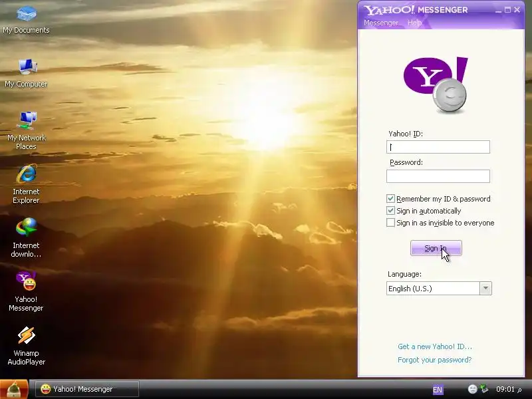Click the Start button on the taskbar
Screen dimensions: 532x399
[x=14, y=389]
